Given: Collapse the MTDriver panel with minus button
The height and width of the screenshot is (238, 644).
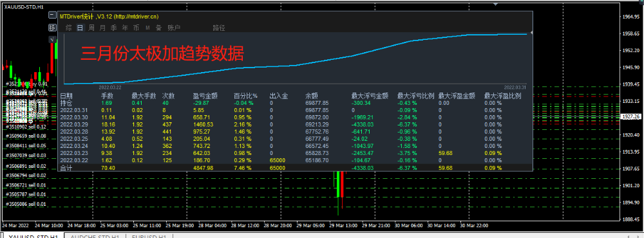Looking at the screenshot, I should [x=52, y=15].
